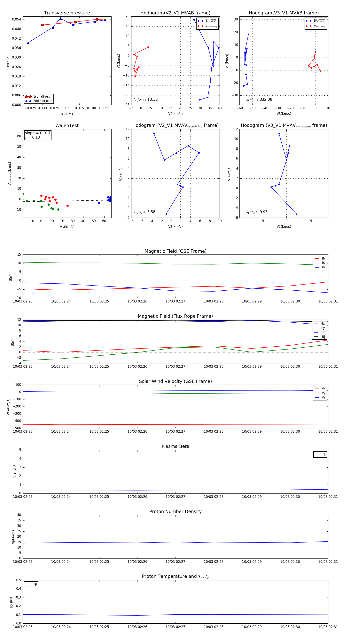Click the '|B|' legend entry in flux rope plot
This screenshot has height=644, width=351.
(320, 337)
